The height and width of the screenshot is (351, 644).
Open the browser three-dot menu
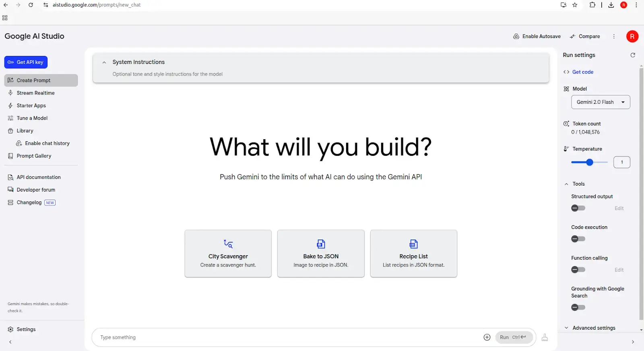[x=636, y=5]
